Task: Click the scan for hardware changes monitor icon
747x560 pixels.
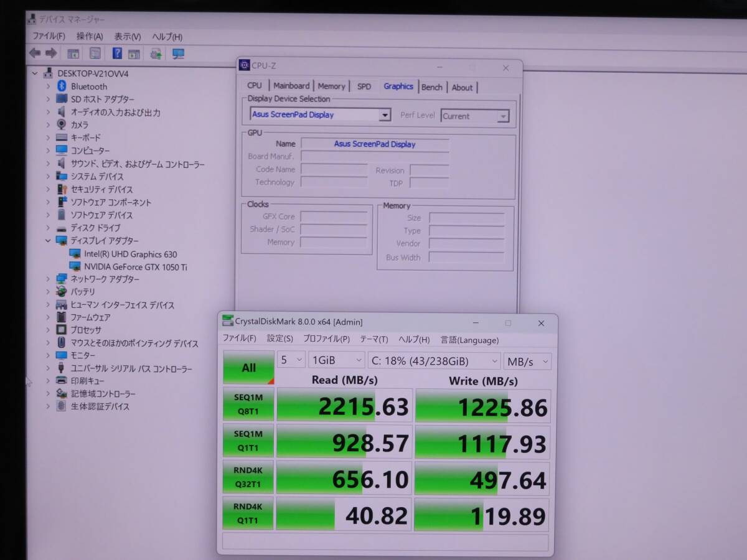Action: point(179,54)
